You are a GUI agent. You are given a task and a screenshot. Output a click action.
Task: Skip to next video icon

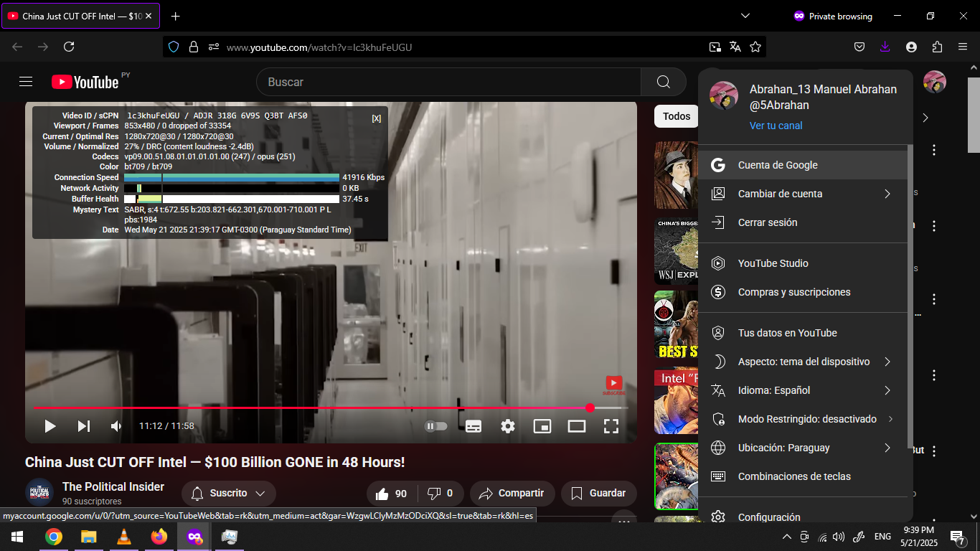tap(84, 426)
